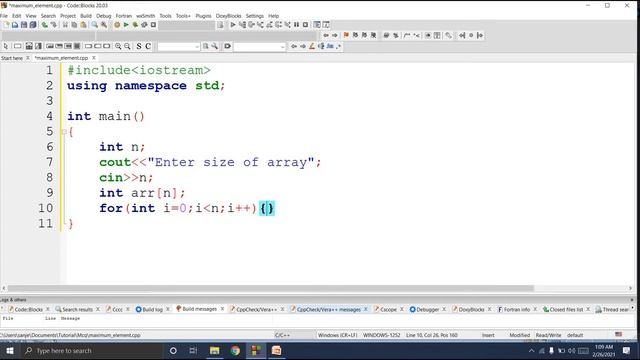The width and height of the screenshot is (640, 360).
Task: Click the Replace toolbar icon
Action: (104, 25)
